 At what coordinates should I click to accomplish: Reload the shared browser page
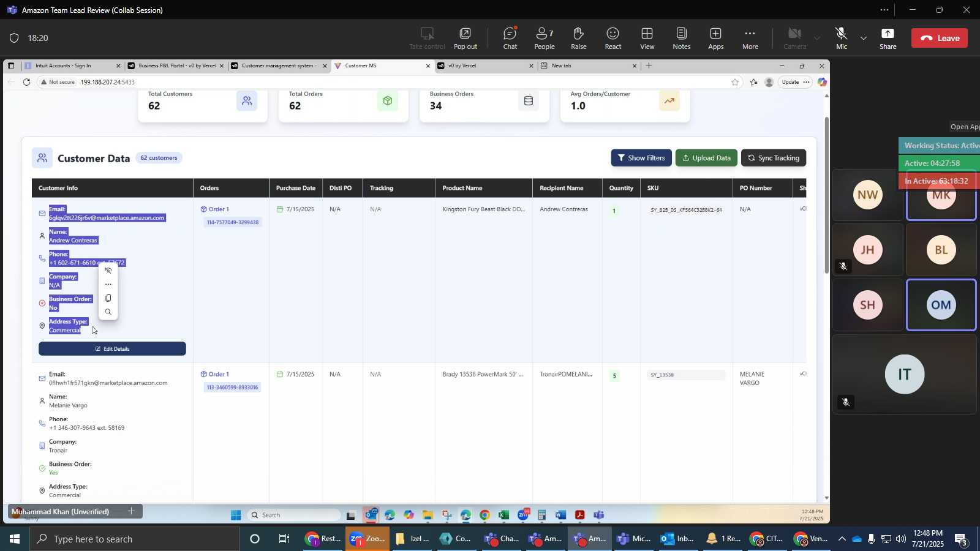[26, 82]
